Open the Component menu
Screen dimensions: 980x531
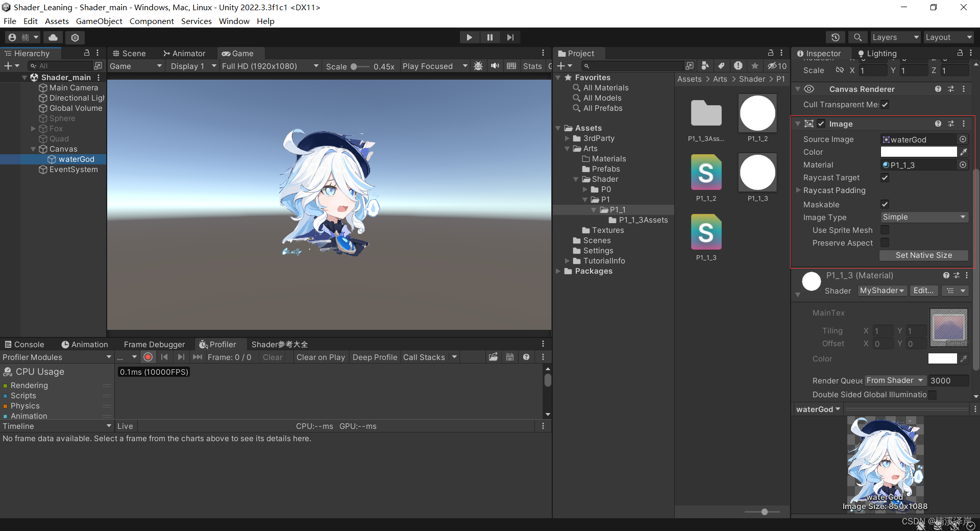coord(152,21)
